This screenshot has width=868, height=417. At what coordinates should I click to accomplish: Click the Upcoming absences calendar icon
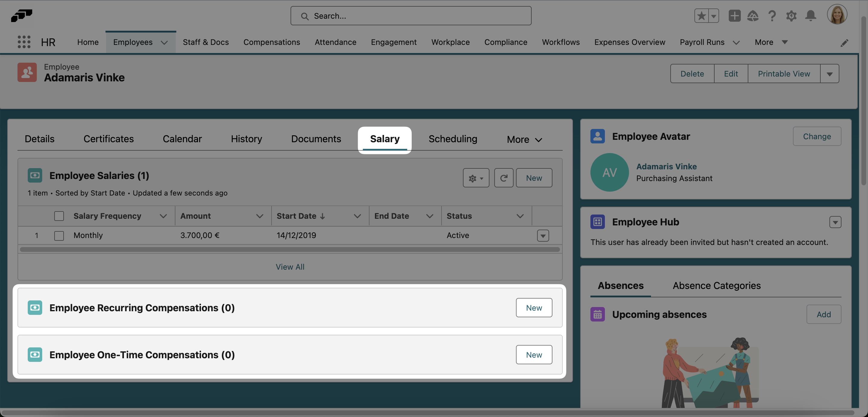coord(597,314)
